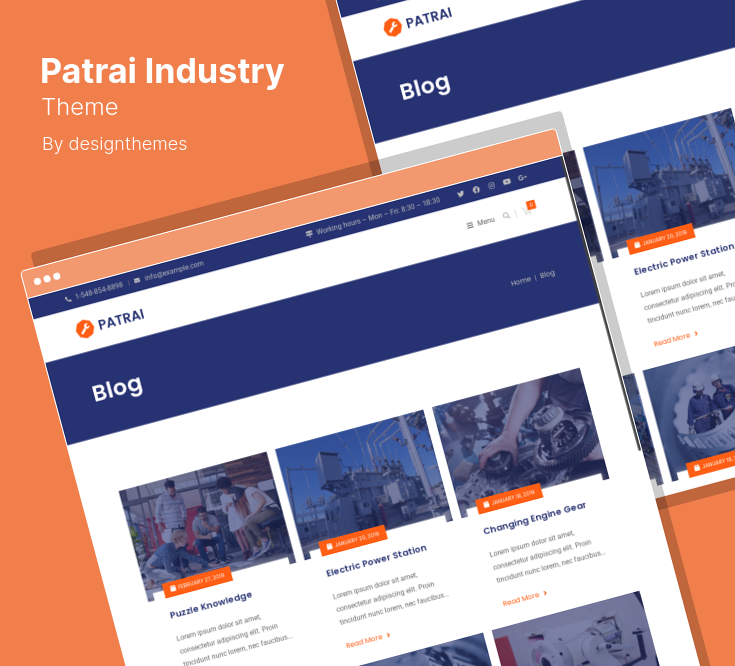Open the shopping cart icon
This screenshot has width=735, height=666.
(526, 211)
